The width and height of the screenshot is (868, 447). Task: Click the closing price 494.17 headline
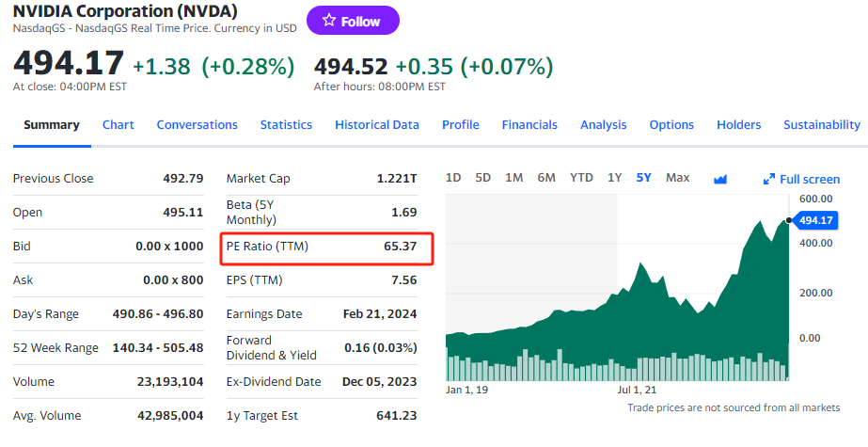coord(69,63)
